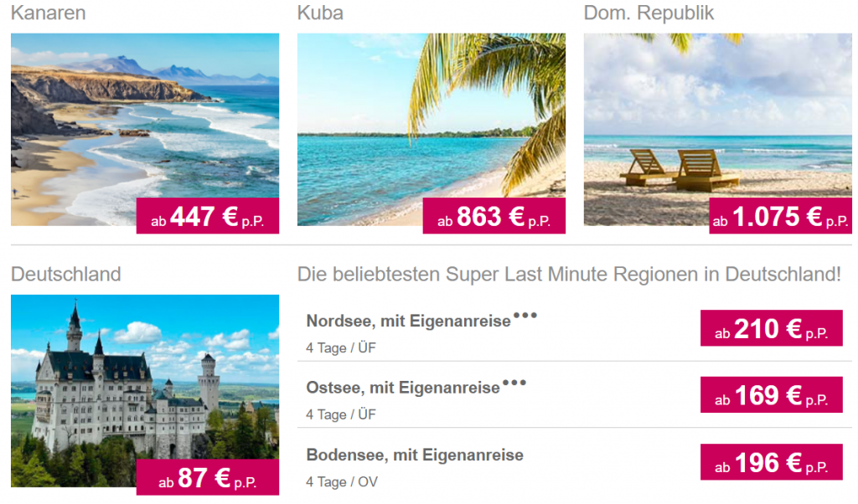Image resolution: width=858 pixels, height=504 pixels.
Task: Click the ab 87 € price badge
Action: pos(208,477)
